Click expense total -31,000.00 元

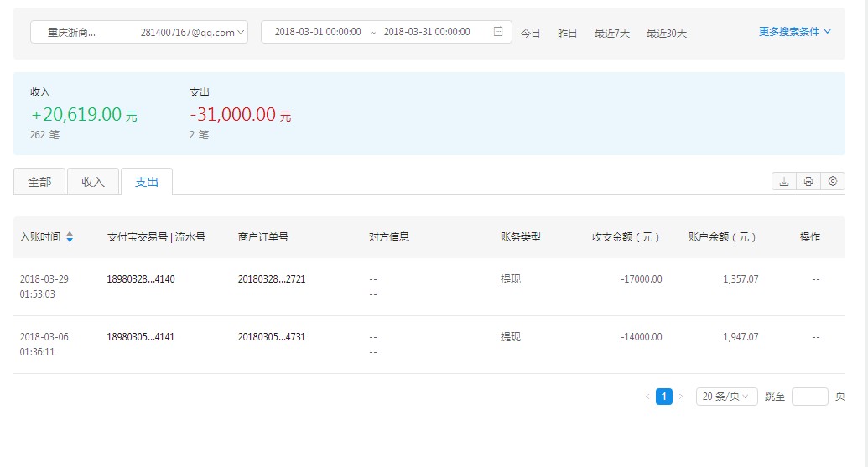point(240,115)
